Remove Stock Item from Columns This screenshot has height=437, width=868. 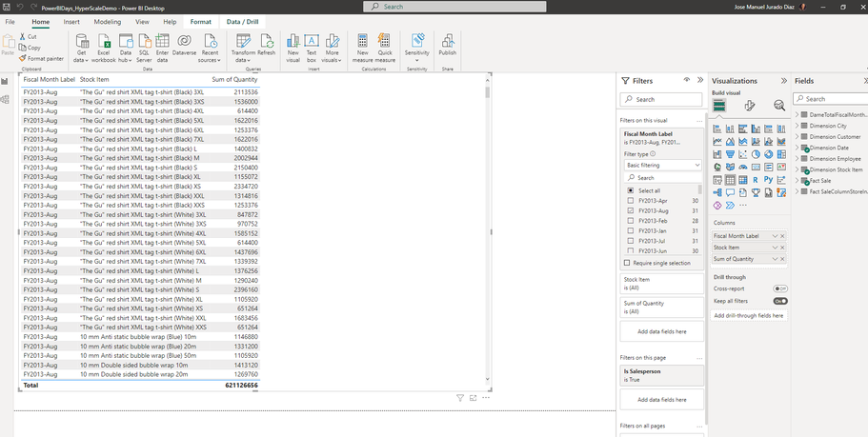click(x=782, y=248)
